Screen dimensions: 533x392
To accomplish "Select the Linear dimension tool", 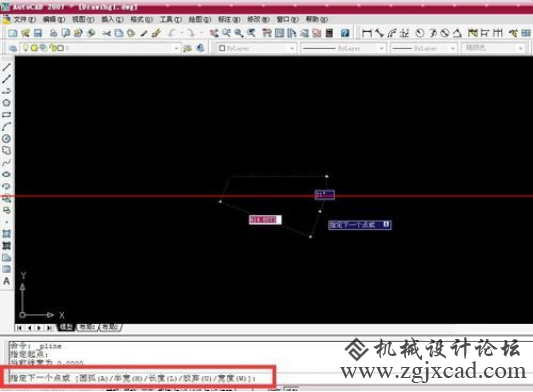I will pyautogui.click(x=367, y=33).
